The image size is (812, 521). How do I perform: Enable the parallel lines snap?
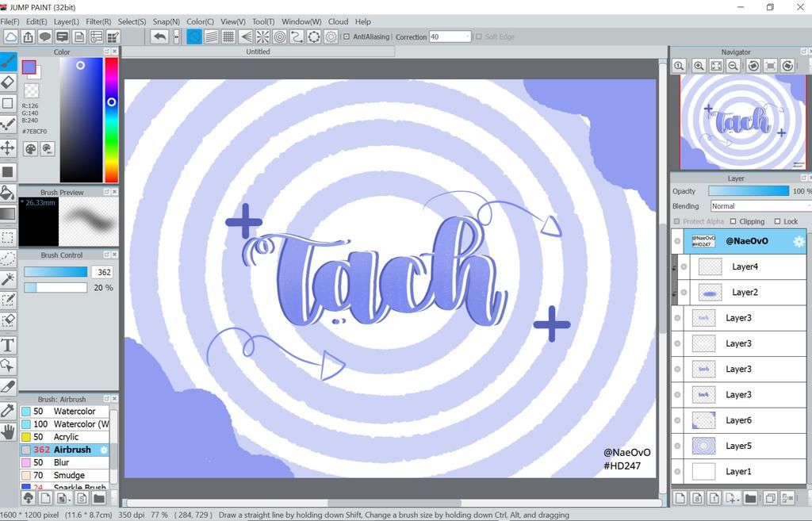coord(211,36)
